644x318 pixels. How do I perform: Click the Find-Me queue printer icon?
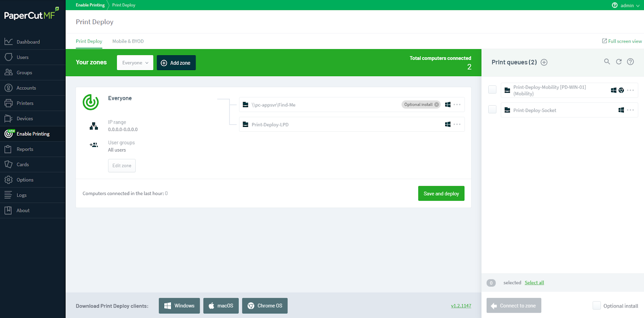(x=246, y=104)
